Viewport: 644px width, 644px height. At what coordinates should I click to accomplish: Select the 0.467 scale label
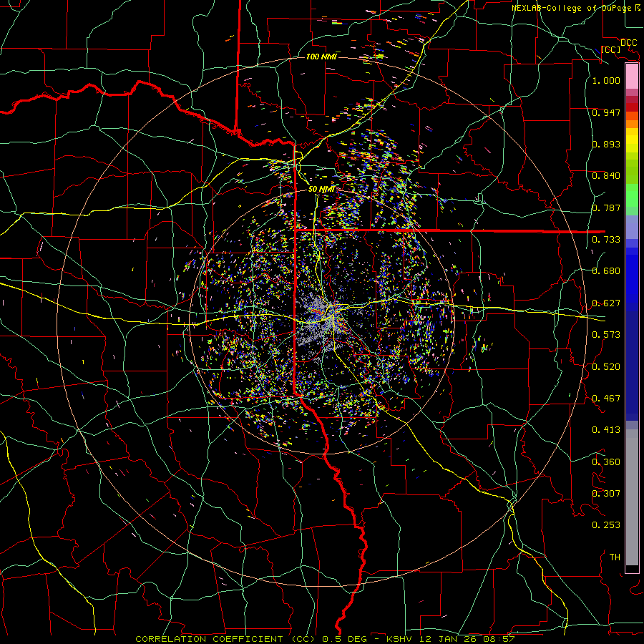point(606,399)
